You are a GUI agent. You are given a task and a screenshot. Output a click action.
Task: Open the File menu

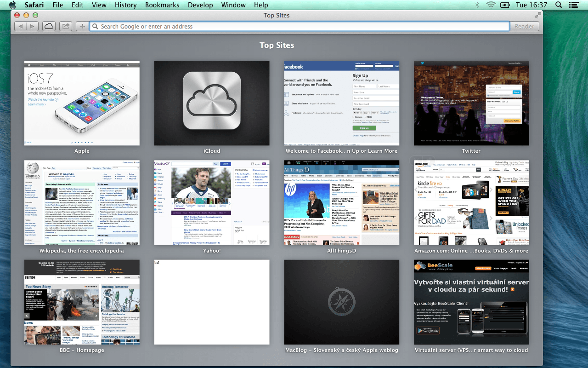(58, 5)
